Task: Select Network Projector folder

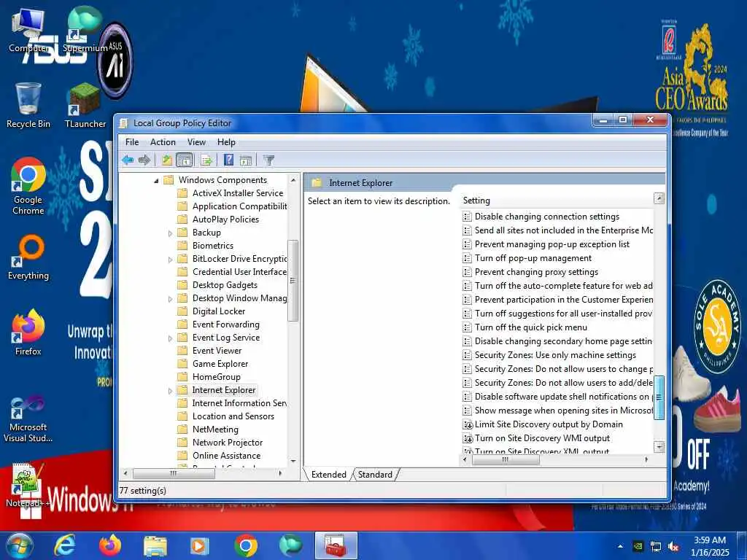Action: click(228, 443)
